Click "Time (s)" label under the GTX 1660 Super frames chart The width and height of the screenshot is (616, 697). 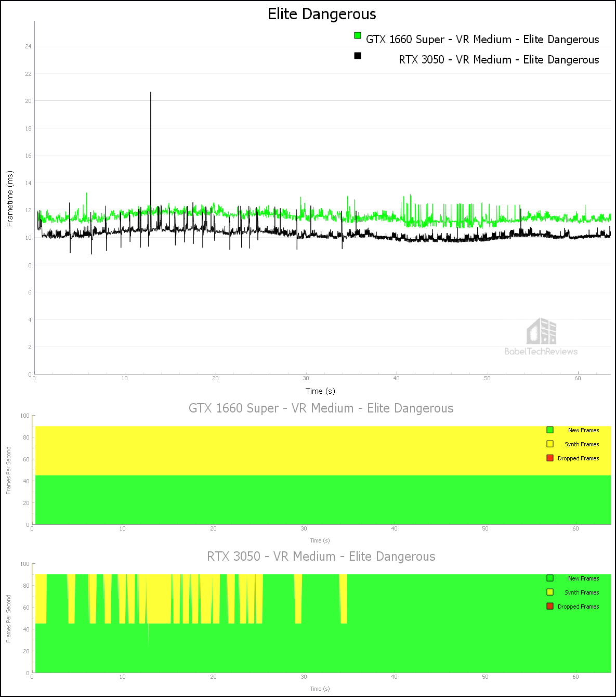[320, 540]
